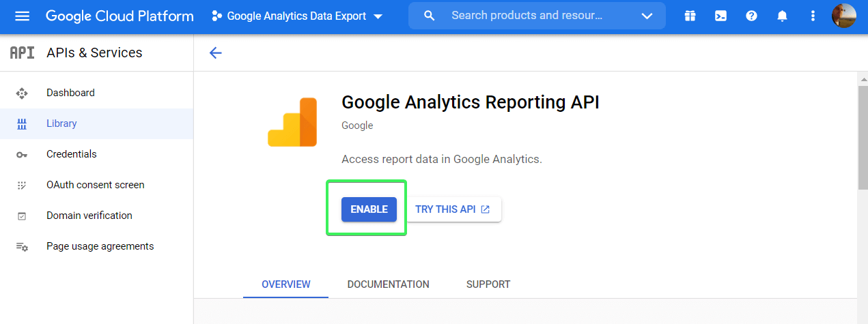This screenshot has height=324, width=868.
Task: Switch to the DOCUMENTATION tab
Action: (x=388, y=284)
